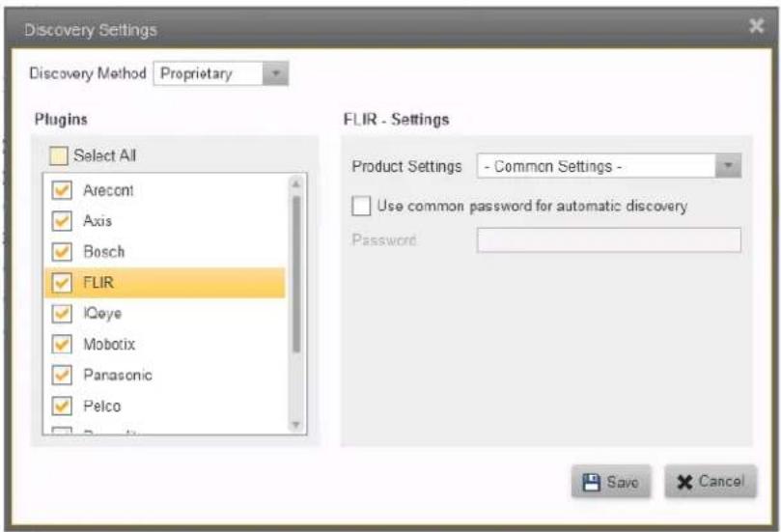This screenshot has width=781, height=532.
Task: Close the Discovery Settings dialog
Action: pyautogui.click(x=756, y=25)
